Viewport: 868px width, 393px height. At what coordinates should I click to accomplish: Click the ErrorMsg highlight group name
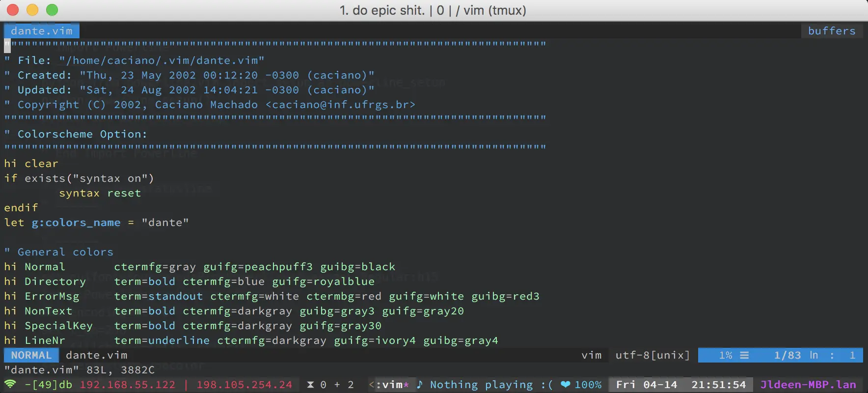tap(52, 296)
